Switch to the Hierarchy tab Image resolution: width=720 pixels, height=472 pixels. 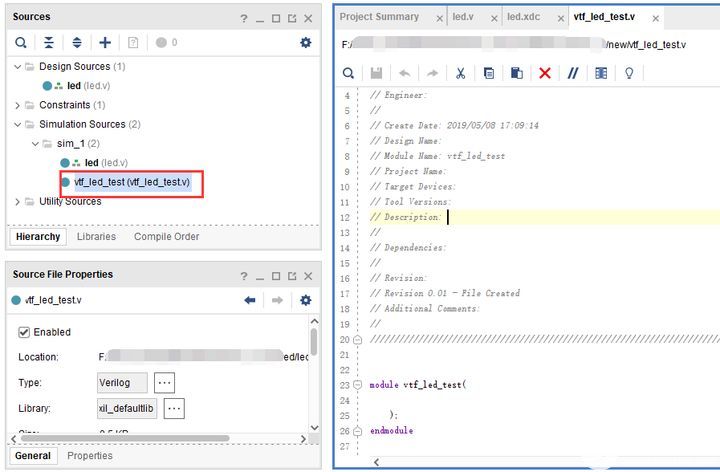click(x=38, y=237)
